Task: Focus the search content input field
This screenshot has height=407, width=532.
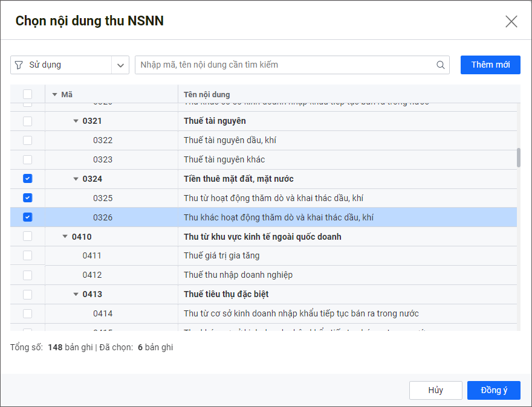Action: [x=284, y=65]
